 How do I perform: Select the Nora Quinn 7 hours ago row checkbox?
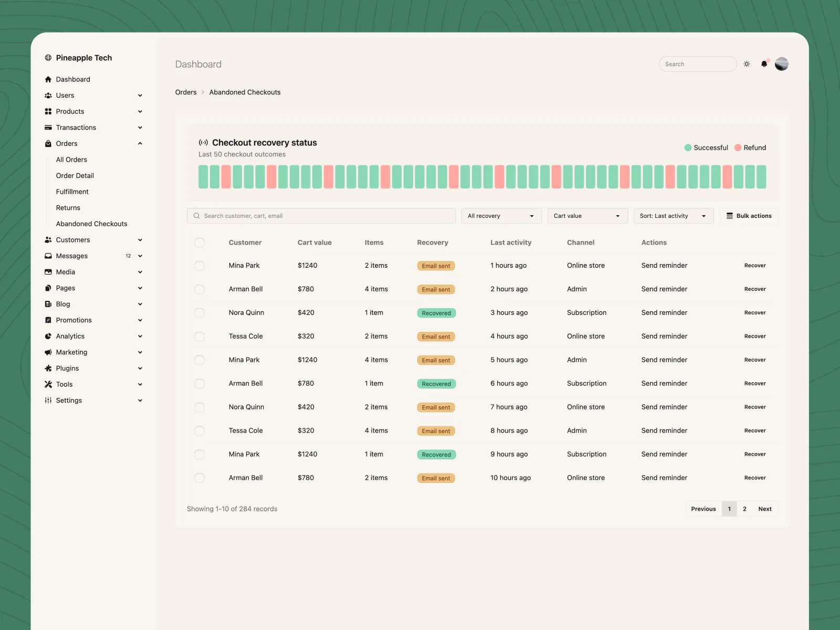199,407
